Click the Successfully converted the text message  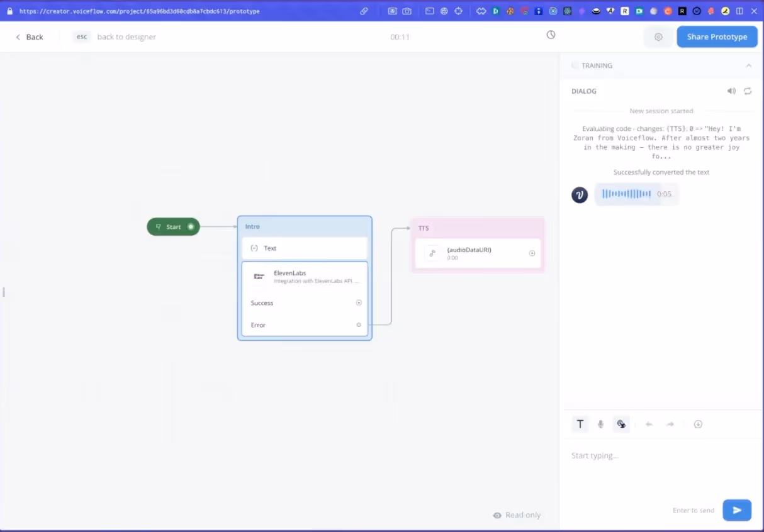point(661,172)
